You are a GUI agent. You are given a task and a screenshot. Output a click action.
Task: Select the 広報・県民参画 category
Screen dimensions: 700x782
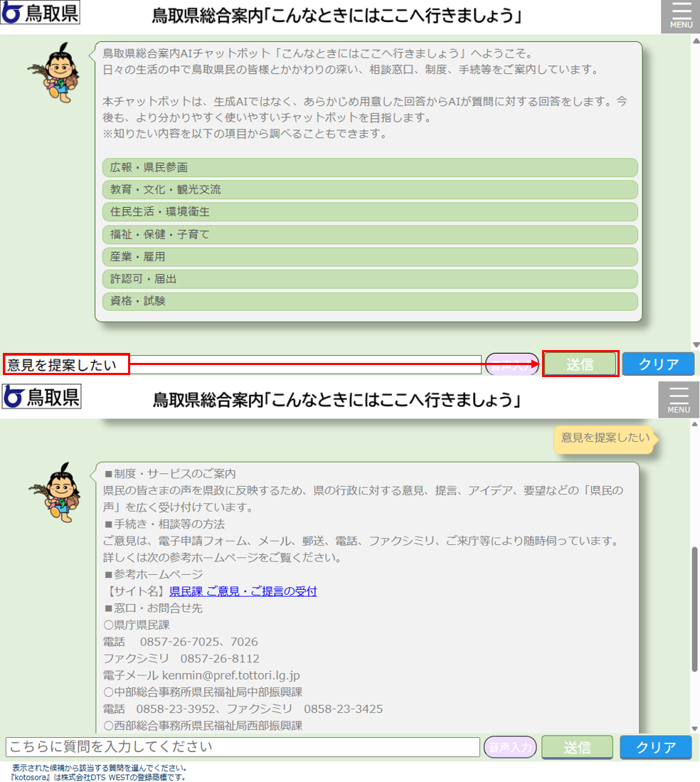369,167
